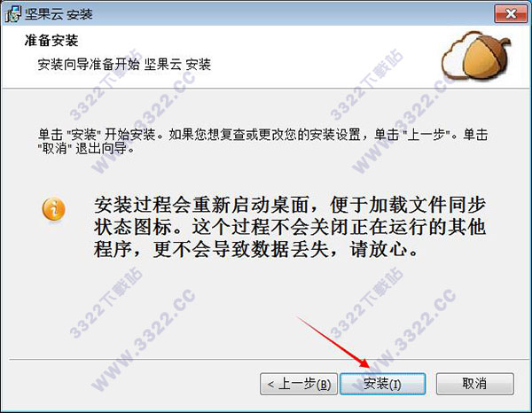Click the www.3322.cc watermark over the install button

403,341
